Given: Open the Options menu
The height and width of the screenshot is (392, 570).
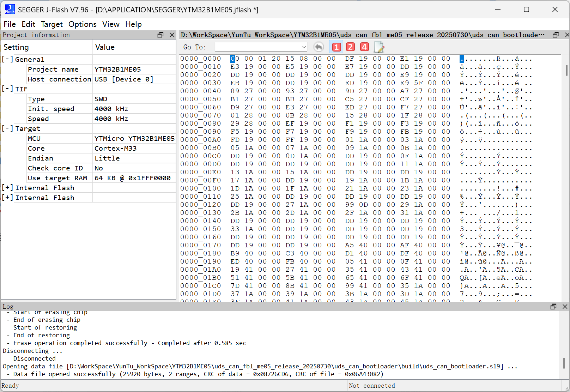Looking at the screenshot, I should pos(82,24).
